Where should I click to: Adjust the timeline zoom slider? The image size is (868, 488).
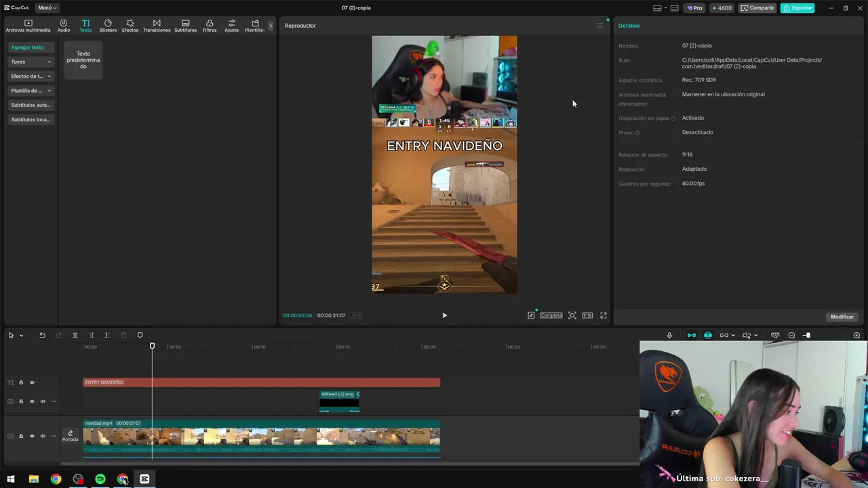807,335
